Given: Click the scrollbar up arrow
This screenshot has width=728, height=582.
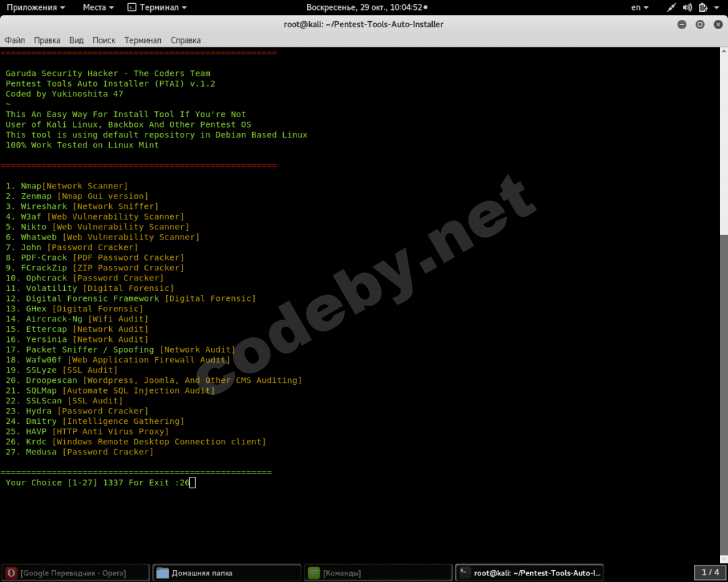Looking at the screenshot, I should point(724,50).
